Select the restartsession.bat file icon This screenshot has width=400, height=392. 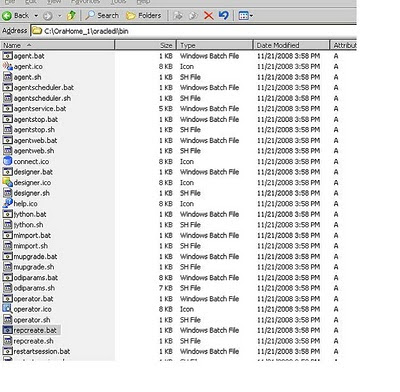pos(8,351)
